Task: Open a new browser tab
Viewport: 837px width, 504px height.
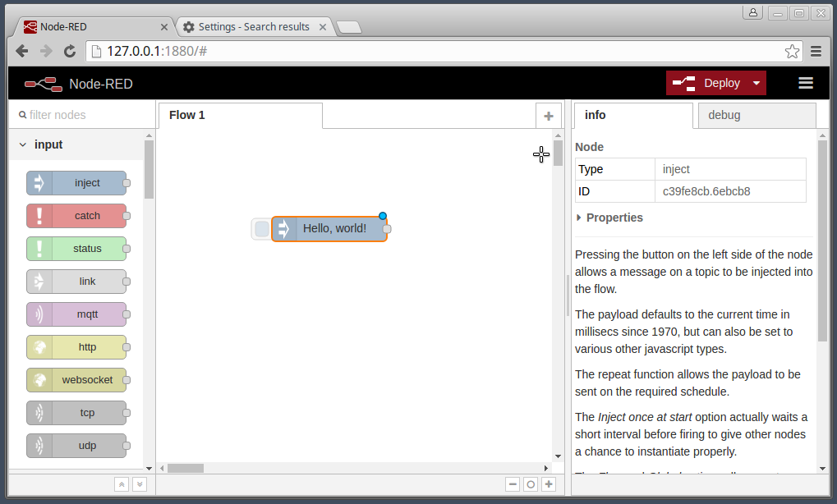Action: pos(350,27)
